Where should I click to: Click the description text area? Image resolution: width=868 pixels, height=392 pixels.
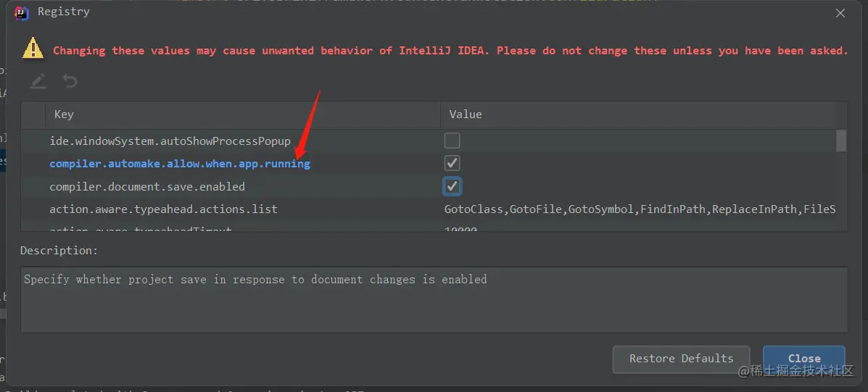point(434,300)
